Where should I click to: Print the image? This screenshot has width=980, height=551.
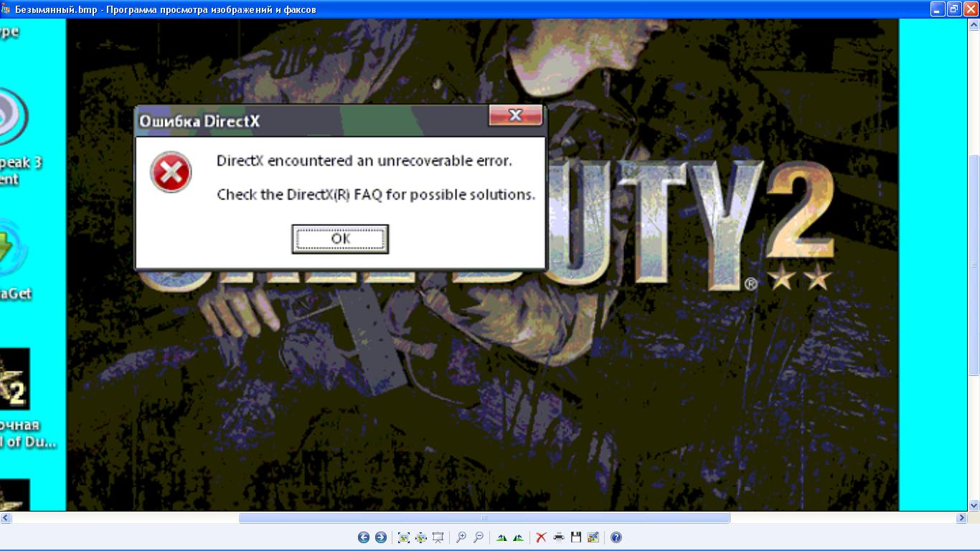pyautogui.click(x=559, y=537)
